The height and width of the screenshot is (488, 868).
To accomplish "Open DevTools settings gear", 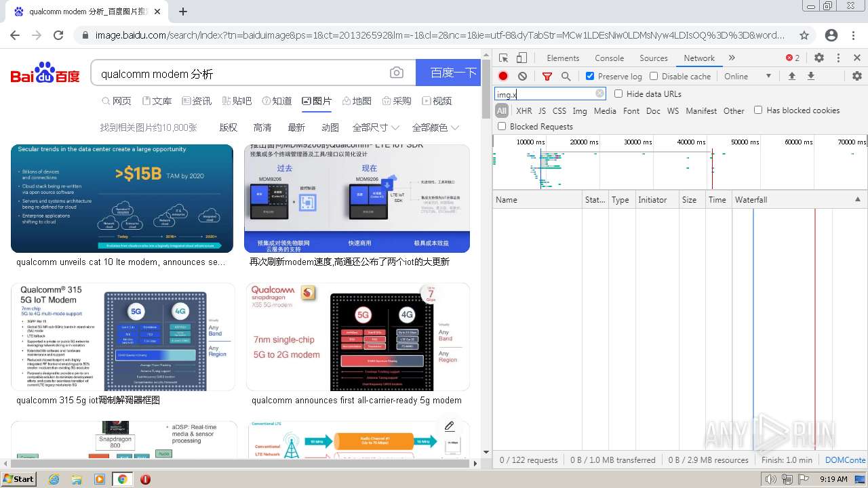I will pos(819,58).
